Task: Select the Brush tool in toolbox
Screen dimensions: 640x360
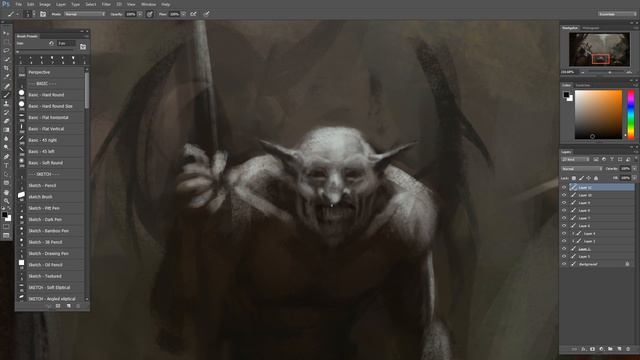Action: (x=6, y=95)
